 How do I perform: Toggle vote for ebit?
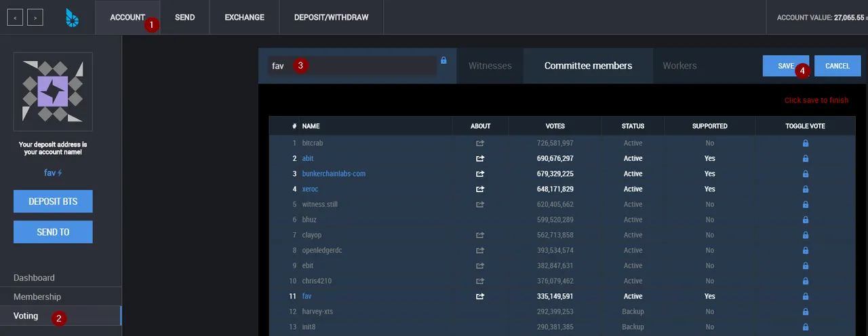pos(806,265)
